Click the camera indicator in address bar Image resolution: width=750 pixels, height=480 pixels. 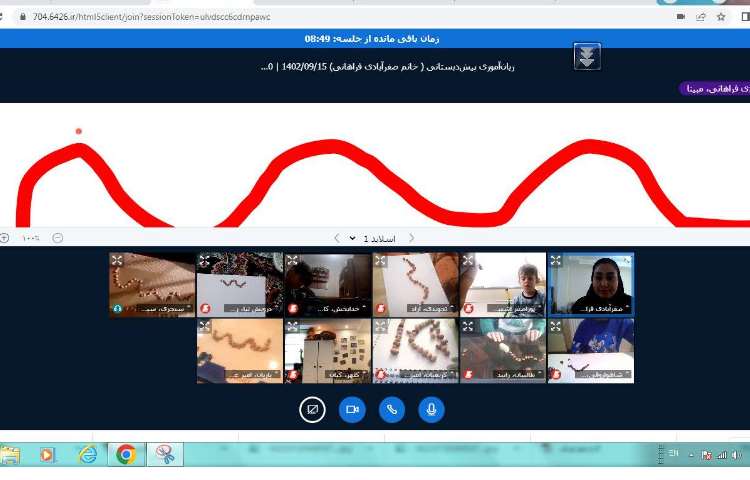[681, 17]
